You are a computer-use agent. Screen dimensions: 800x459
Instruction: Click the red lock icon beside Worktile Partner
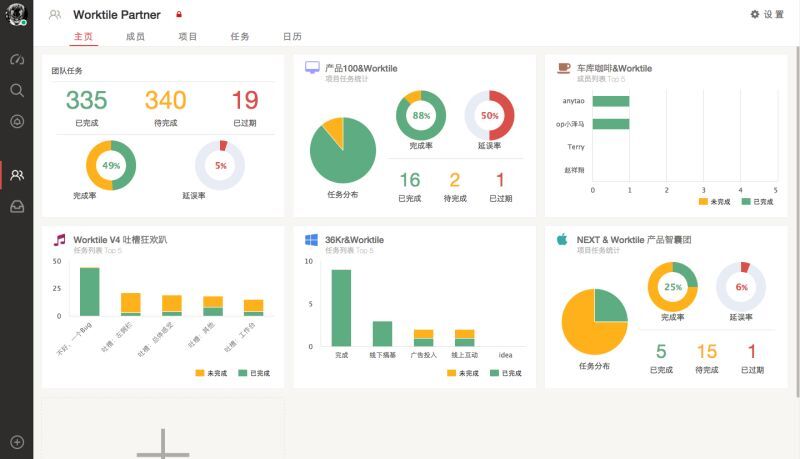pyautogui.click(x=179, y=15)
